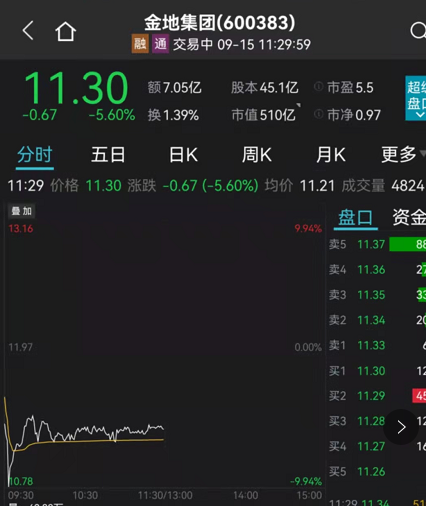Expand 市值 510亿 detail marker

click(298, 105)
